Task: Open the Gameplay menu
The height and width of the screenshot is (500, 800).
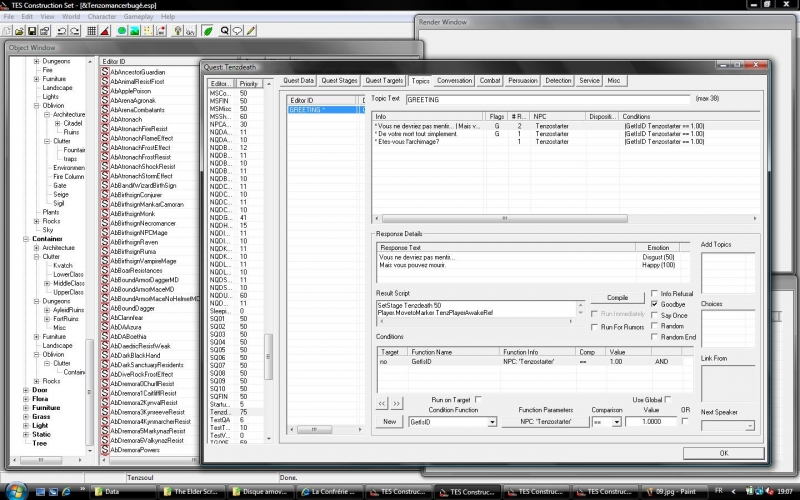Action: pos(139,16)
